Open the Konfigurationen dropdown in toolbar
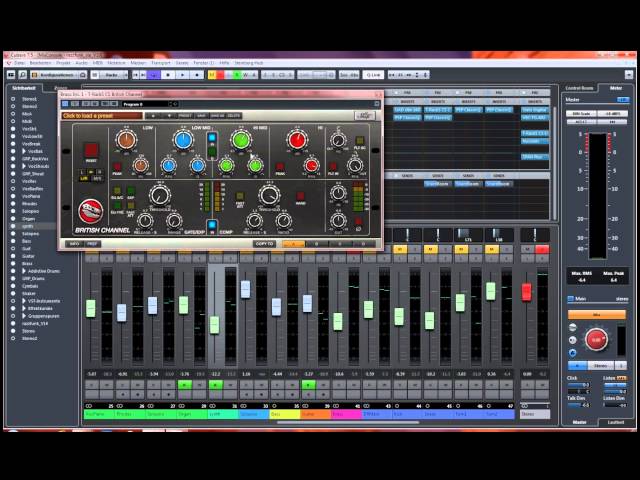Viewport: 640px width, 480px height. click(x=59, y=75)
